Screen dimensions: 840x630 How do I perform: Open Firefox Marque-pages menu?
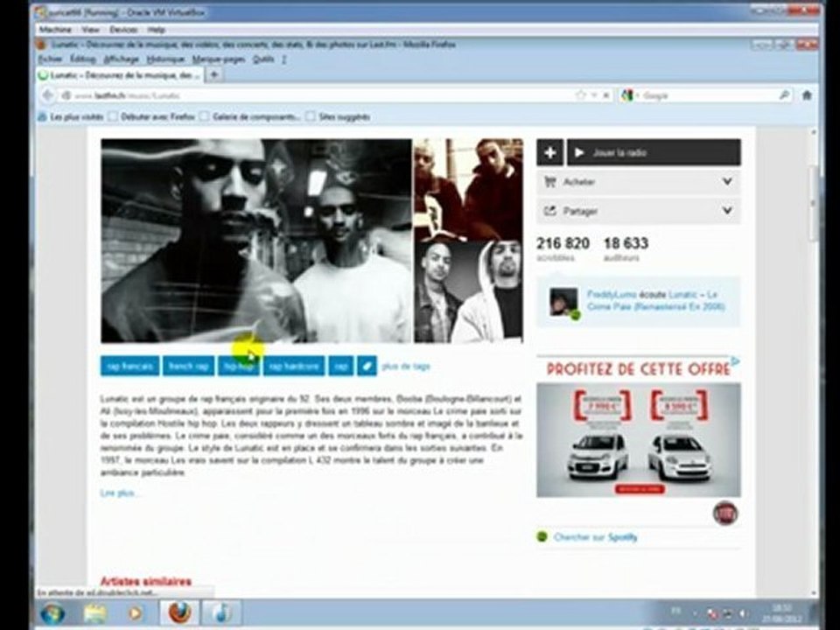pyautogui.click(x=219, y=59)
